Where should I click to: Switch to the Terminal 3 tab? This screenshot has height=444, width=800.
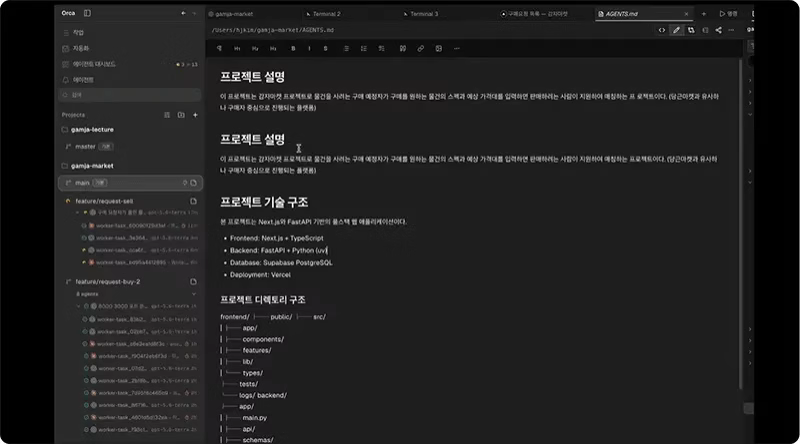coord(421,14)
